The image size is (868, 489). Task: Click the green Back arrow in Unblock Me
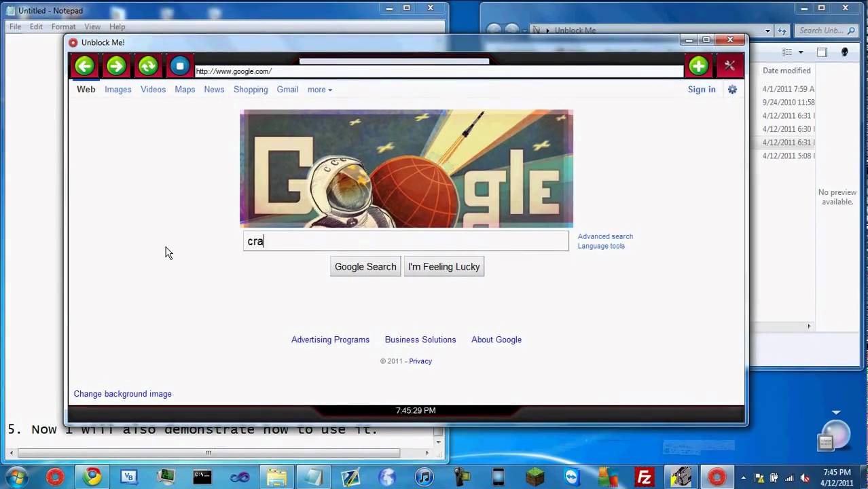coord(85,66)
